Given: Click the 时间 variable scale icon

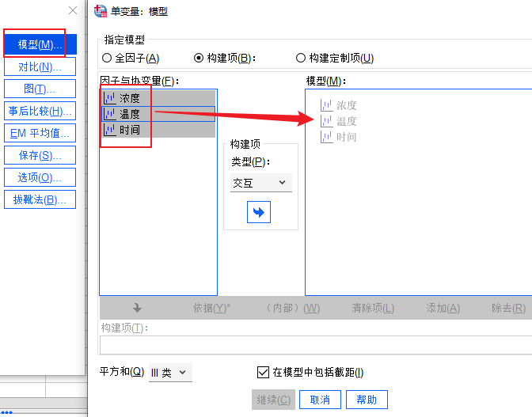Looking at the screenshot, I should coord(109,130).
